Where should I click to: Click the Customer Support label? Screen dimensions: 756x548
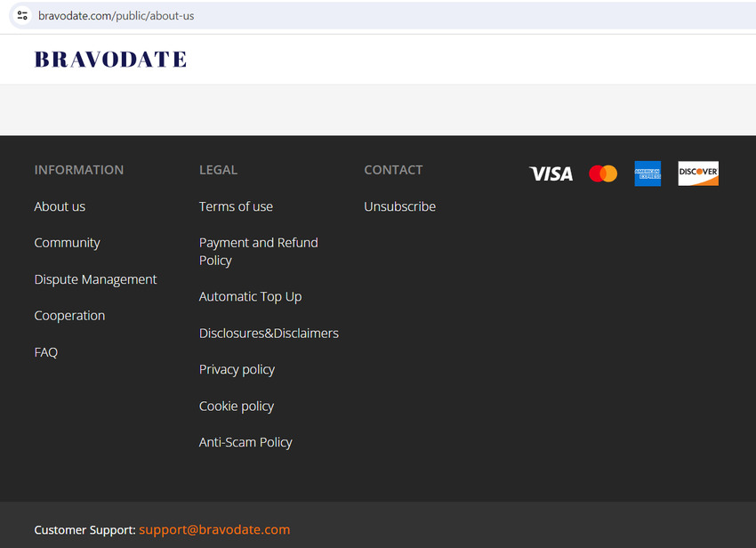click(84, 530)
